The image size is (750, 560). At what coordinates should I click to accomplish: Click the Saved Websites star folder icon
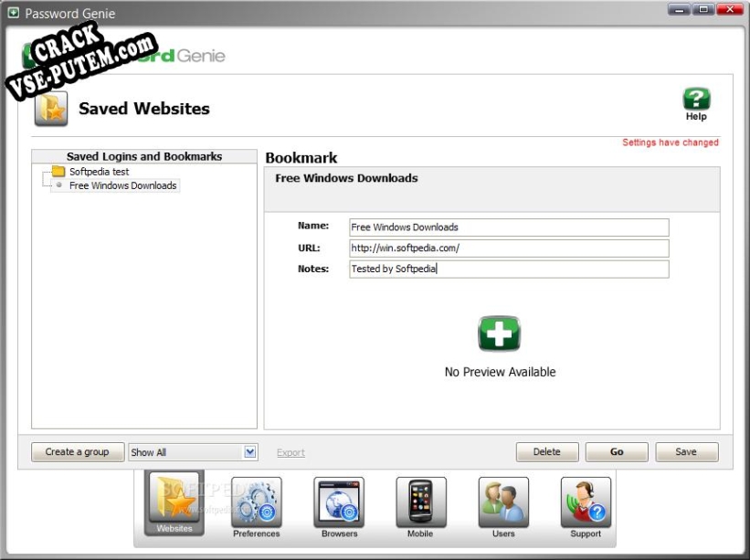[x=51, y=109]
